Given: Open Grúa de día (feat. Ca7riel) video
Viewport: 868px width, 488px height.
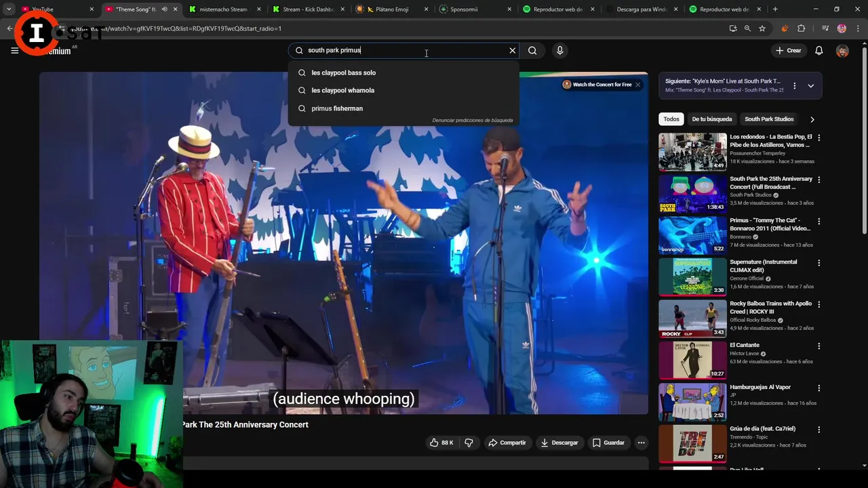Looking at the screenshot, I should [x=762, y=429].
